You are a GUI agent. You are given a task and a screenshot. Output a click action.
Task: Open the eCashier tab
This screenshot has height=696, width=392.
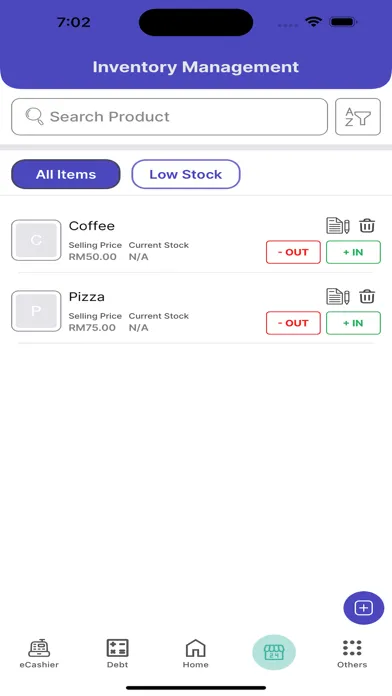(39, 653)
